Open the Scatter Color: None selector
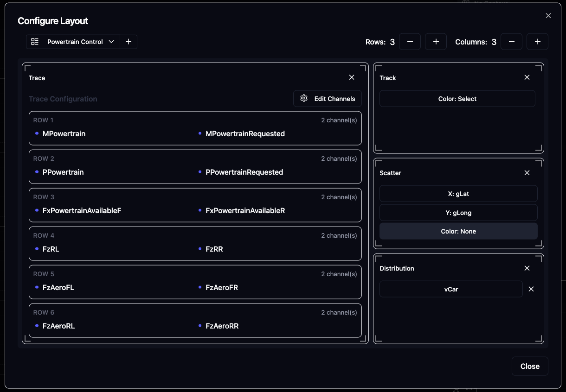This screenshot has height=392, width=566. click(x=458, y=231)
